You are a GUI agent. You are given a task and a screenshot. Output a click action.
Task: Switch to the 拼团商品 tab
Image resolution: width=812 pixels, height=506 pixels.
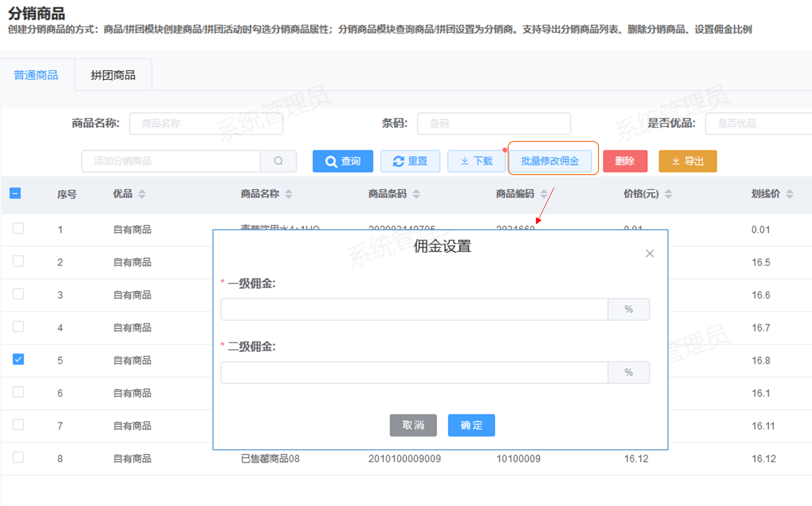pyautogui.click(x=113, y=76)
